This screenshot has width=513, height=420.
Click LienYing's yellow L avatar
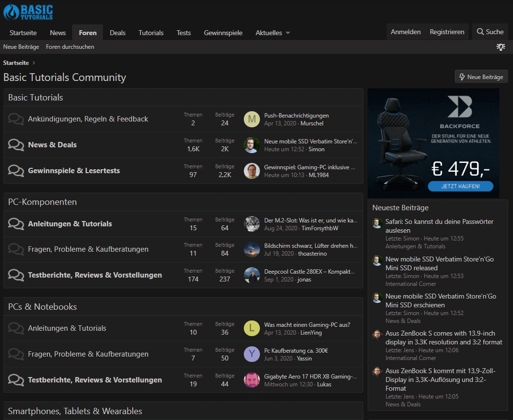(x=252, y=328)
